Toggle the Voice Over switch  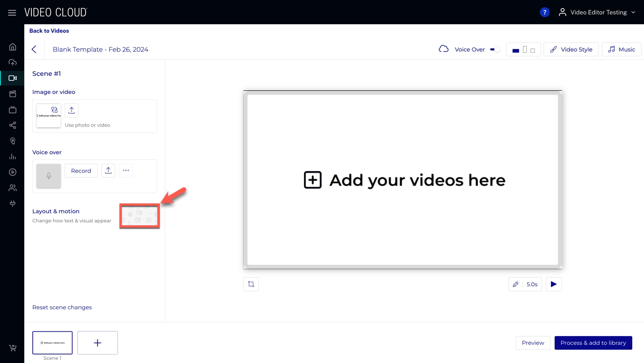pos(495,50)
